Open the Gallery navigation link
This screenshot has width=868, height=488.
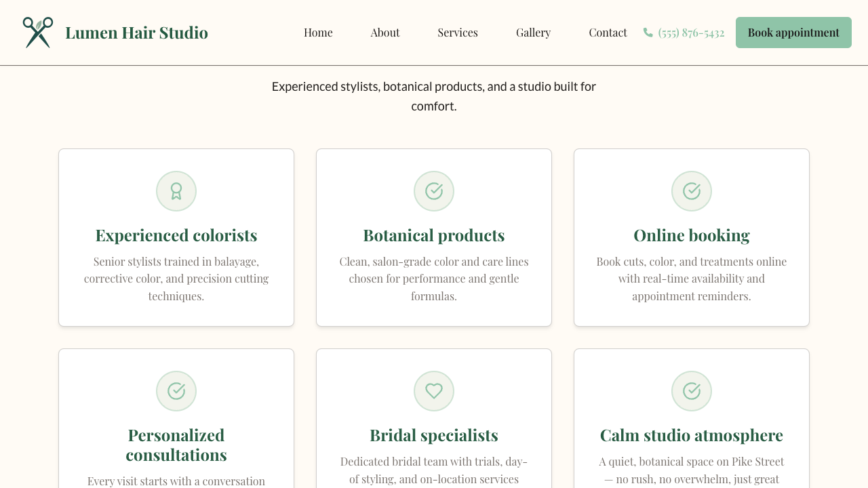click(x=533, y=33)
